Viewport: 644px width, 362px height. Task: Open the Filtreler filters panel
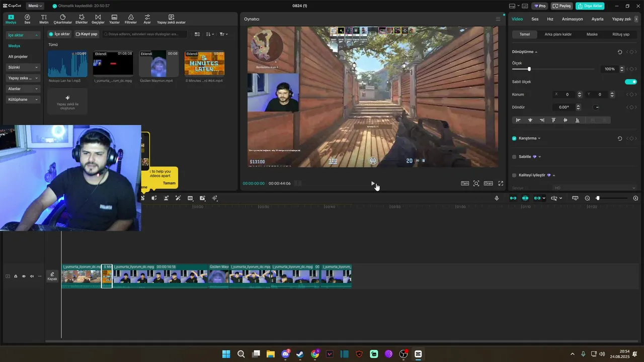coord(131,19)
